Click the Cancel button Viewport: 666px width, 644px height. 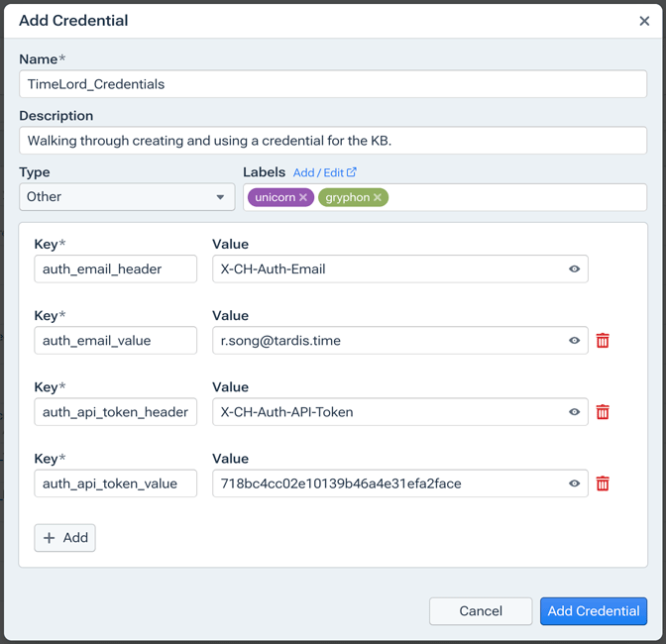481,611
